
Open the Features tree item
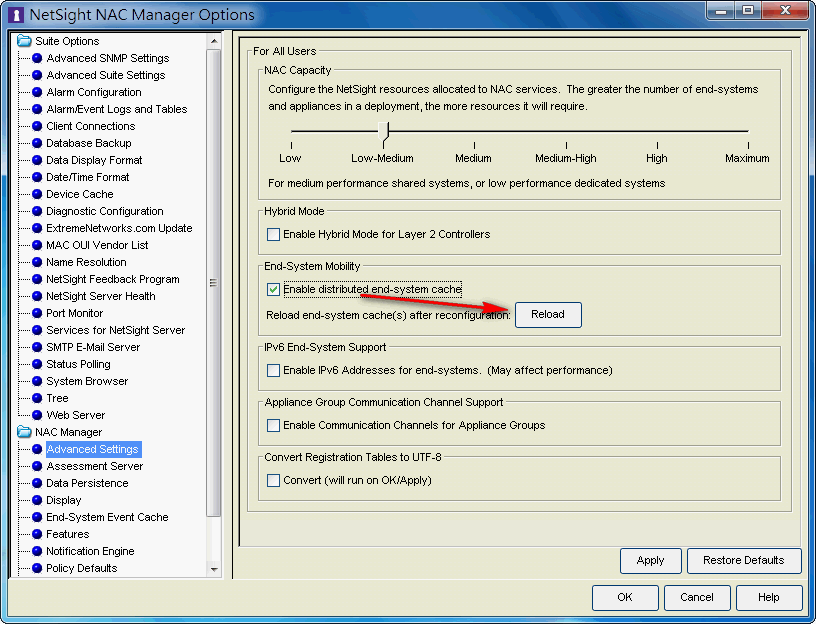[x=68, y=534]
